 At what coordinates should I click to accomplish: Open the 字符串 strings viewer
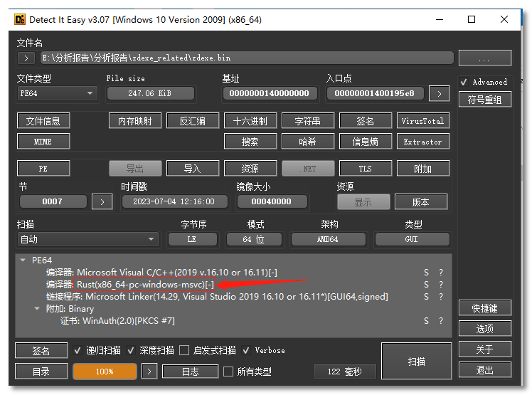[x=308, y=121]
